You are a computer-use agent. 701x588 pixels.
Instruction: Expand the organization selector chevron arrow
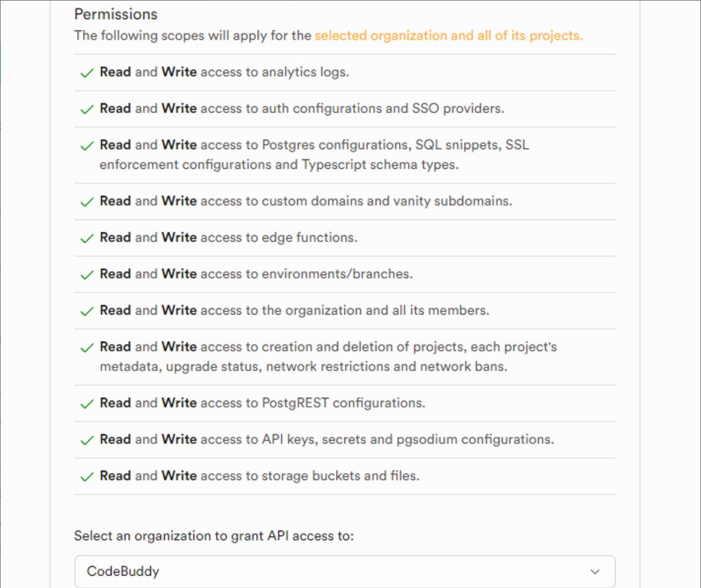(595, 572)
